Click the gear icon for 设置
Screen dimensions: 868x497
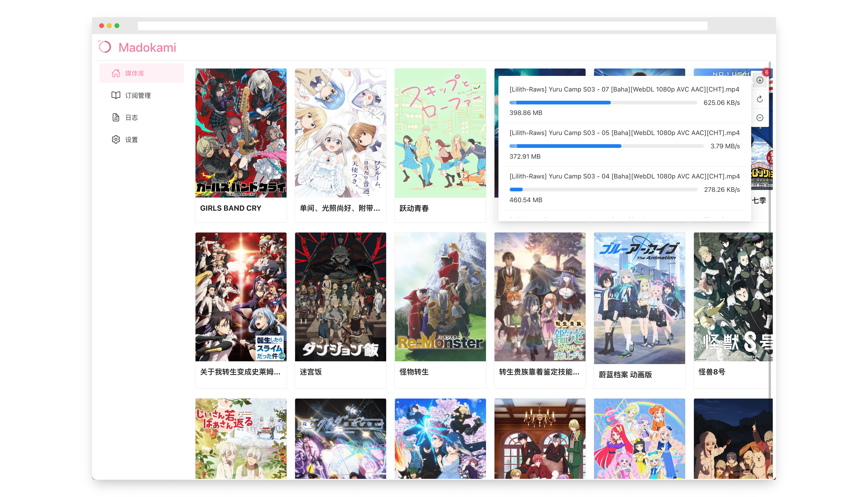pos(116,140)
